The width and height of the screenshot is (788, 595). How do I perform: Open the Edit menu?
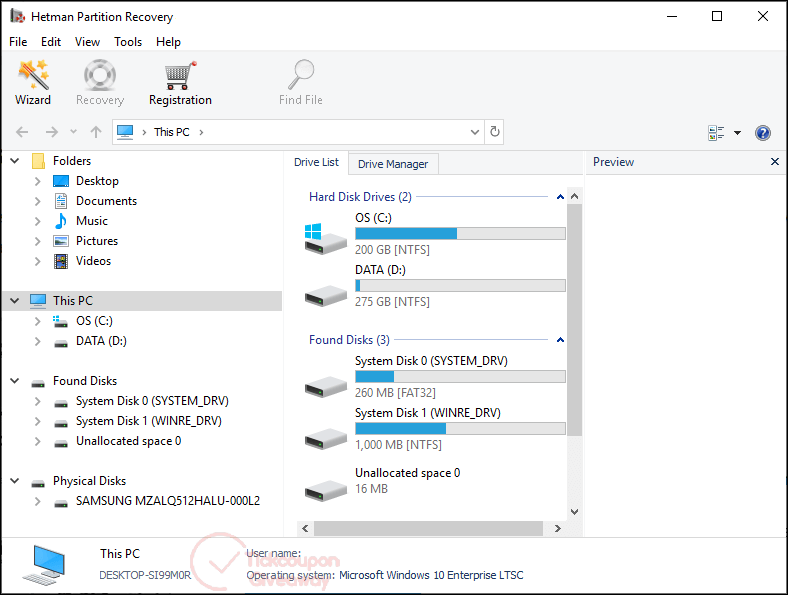pos(51,42)
